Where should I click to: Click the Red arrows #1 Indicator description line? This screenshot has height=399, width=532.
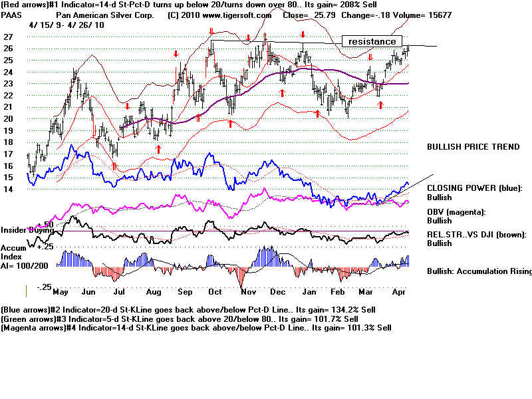coord(189,5)
